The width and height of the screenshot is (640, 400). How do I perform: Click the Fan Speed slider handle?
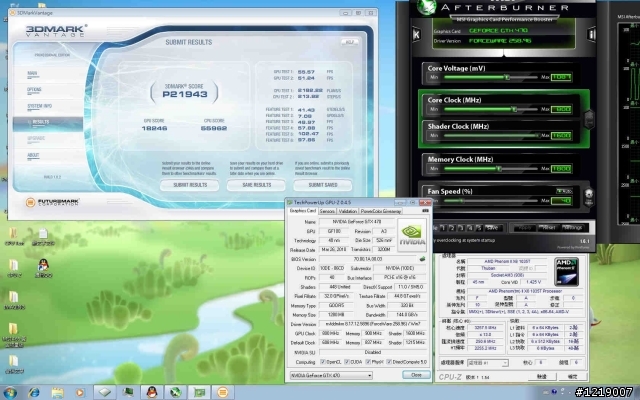click(x=462, y=200)
